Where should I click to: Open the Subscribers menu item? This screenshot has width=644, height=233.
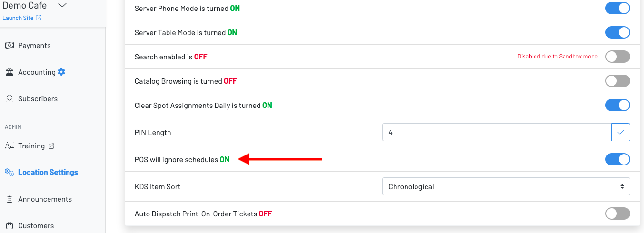pyautogui.click(x=38, y=99)
